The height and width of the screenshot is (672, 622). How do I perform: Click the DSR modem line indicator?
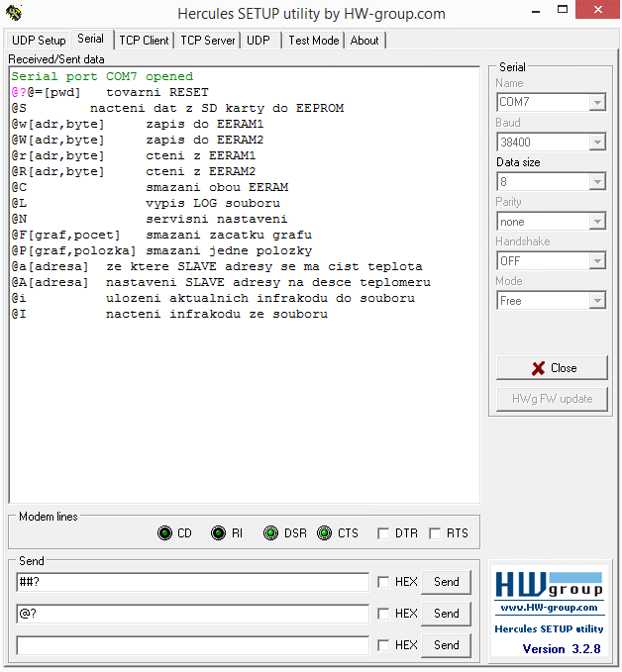pyautogui.click(x=270, y=533)
